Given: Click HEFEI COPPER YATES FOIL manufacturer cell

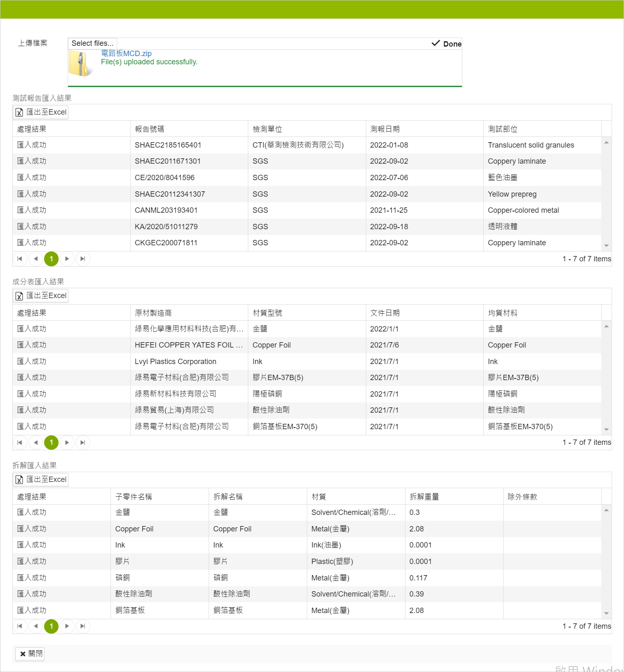Looking at the screenshot, I should [189, 345].
